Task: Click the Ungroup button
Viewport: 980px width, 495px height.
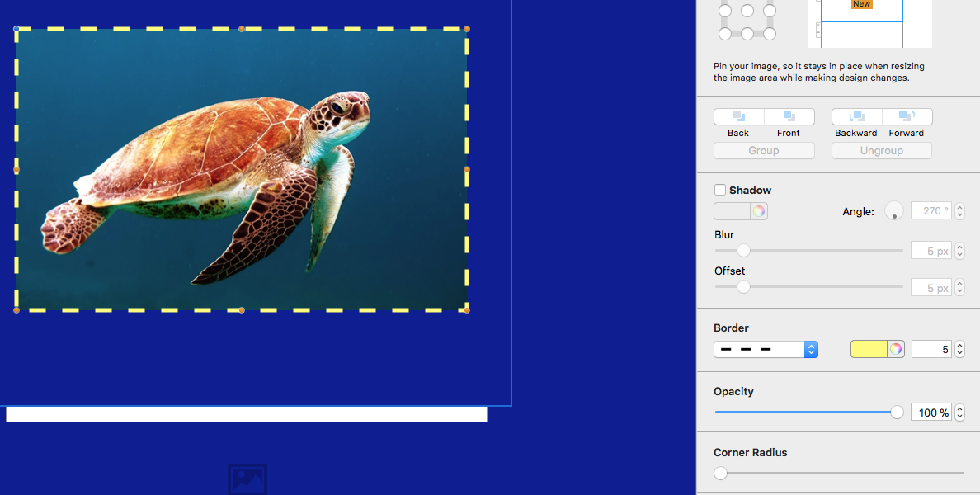Action: pos(881,151)
